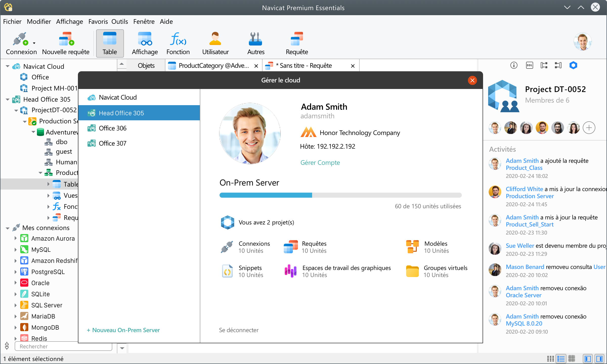Open the Aide menu

166,21
